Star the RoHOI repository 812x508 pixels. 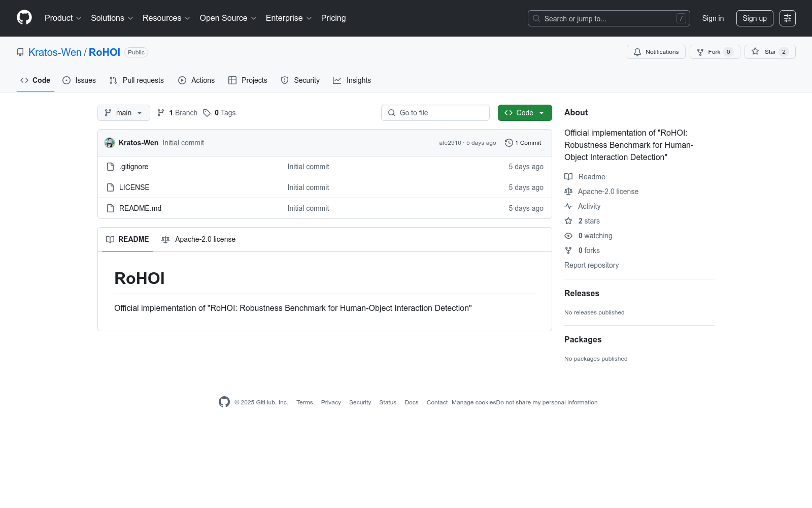770,52
